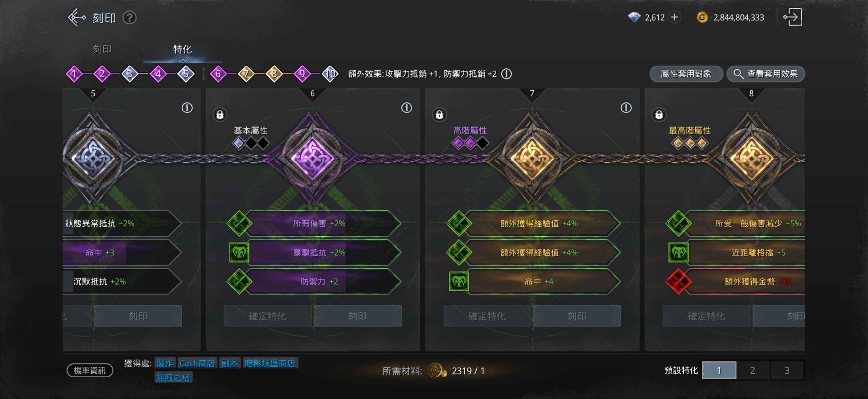
Task: Open 查看套用效果 search button
Action: (765, 74)
